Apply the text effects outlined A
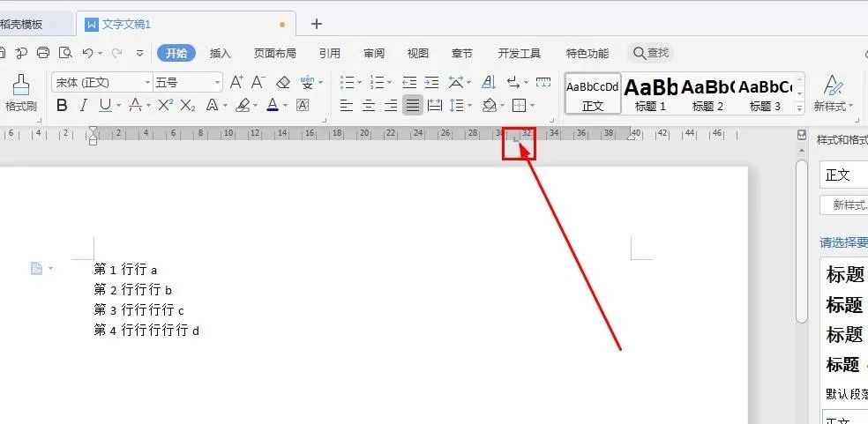 click(212, 105)
